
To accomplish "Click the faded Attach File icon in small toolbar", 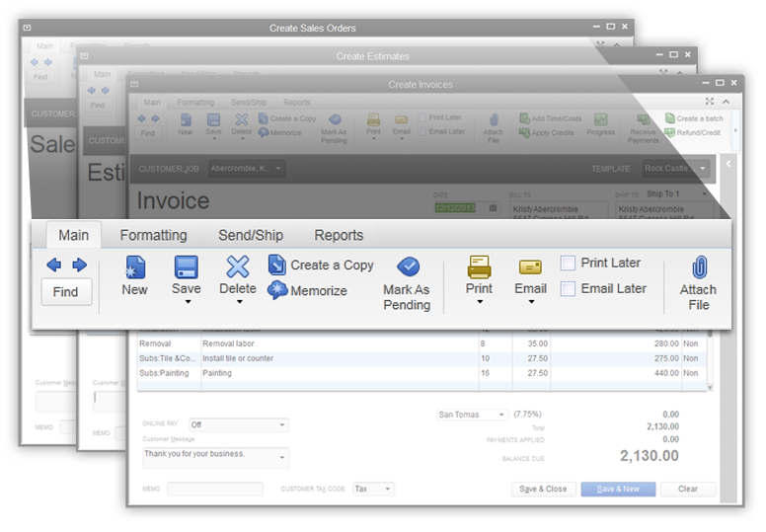I will coord(494,120).
